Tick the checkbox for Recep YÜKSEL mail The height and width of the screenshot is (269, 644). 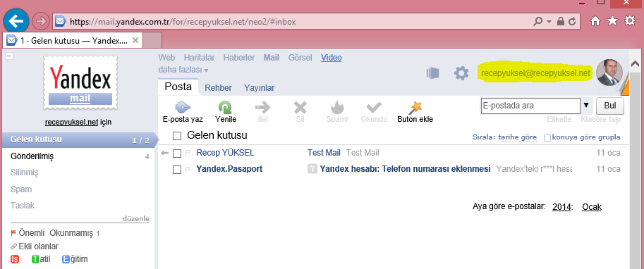(x=177, y=154)
